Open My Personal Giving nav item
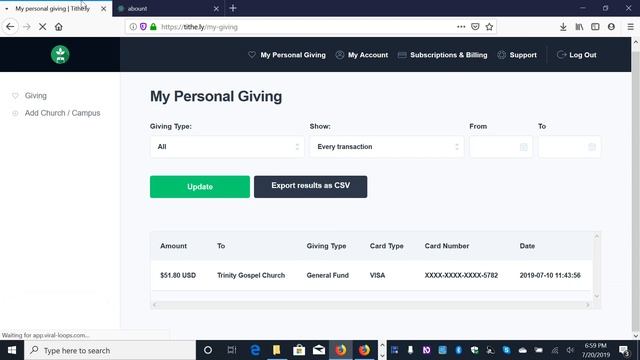 pos(287,55)
